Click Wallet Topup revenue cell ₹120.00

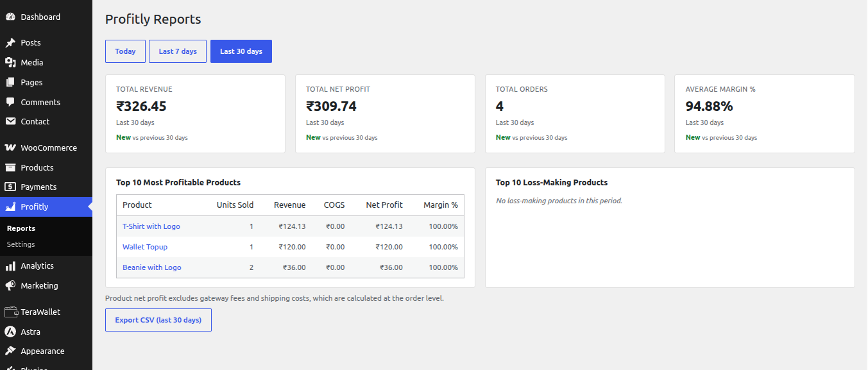tap(292, 247)
